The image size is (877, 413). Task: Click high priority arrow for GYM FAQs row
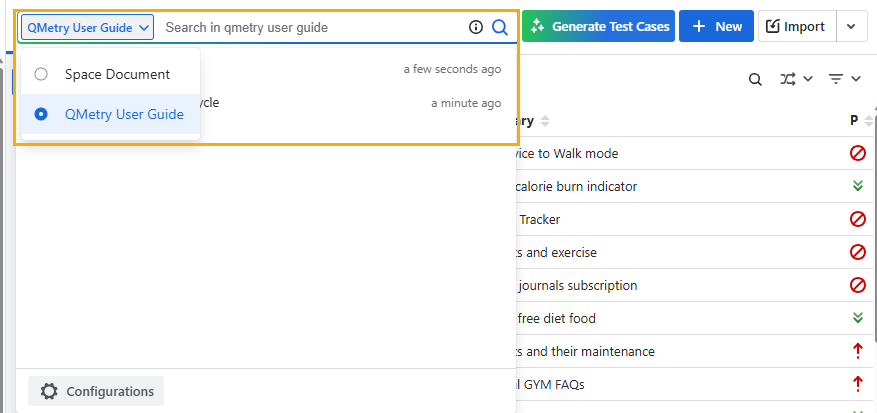(857, 382)
